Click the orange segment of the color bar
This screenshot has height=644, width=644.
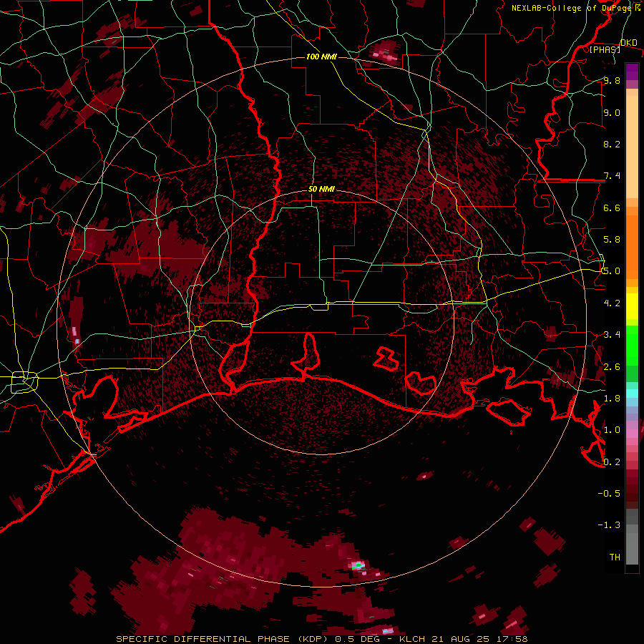[x=632, y=243]
